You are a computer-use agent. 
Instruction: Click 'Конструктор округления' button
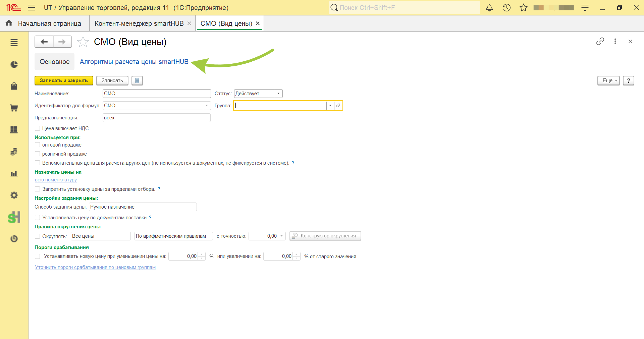click(325, 236)
